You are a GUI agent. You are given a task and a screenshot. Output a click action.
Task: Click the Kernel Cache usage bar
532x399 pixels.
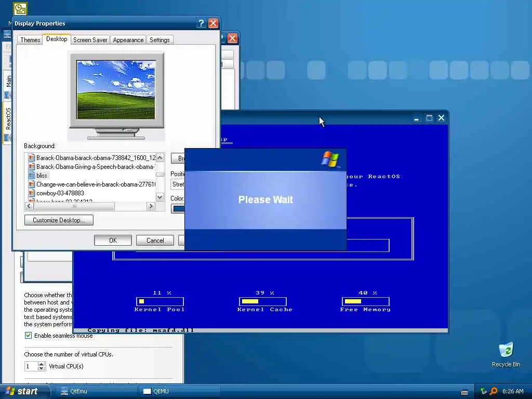point(262,301)
